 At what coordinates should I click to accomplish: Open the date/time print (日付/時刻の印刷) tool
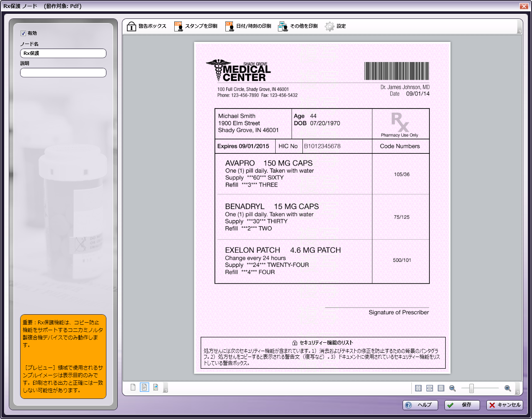(x=248, y=26)
